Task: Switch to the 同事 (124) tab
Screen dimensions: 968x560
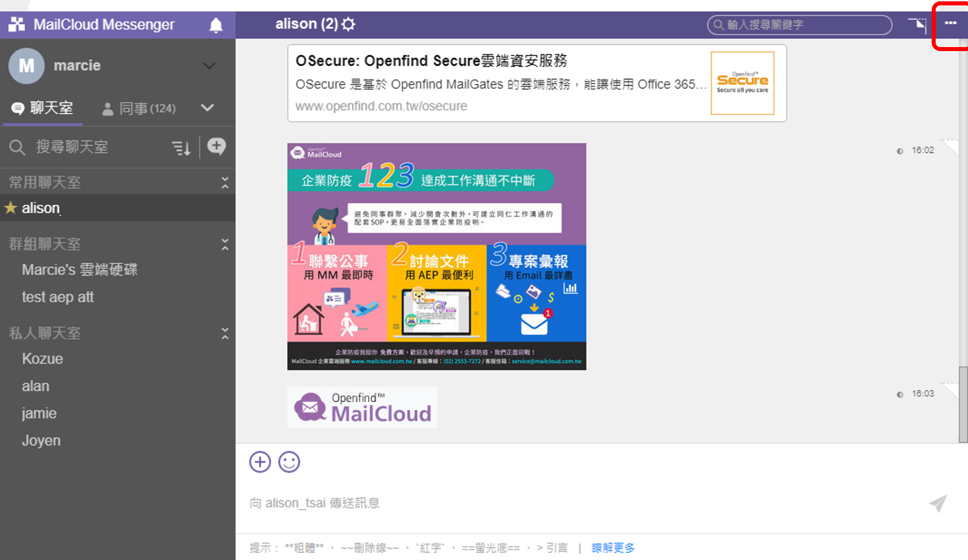Action: coord(139,108)
